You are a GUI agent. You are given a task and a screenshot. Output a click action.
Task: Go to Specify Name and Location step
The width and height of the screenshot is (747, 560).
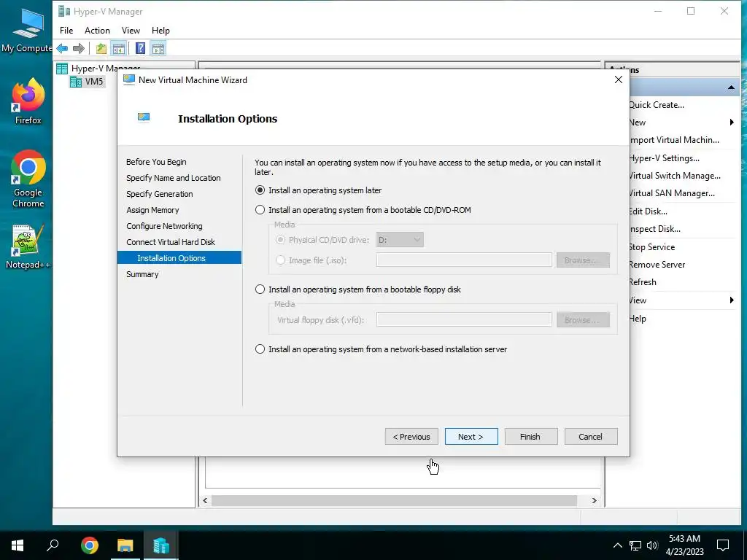(174, 178)
